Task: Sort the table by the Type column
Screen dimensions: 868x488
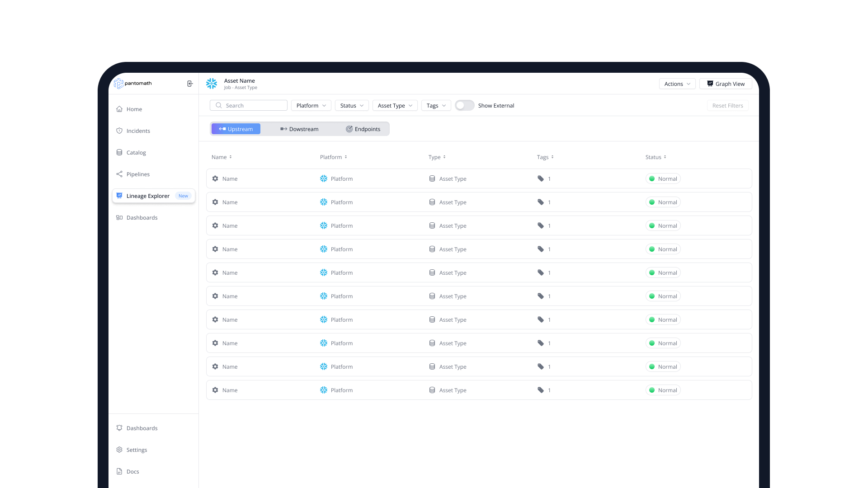Action: pyautogui.click(x=437, y=157)
